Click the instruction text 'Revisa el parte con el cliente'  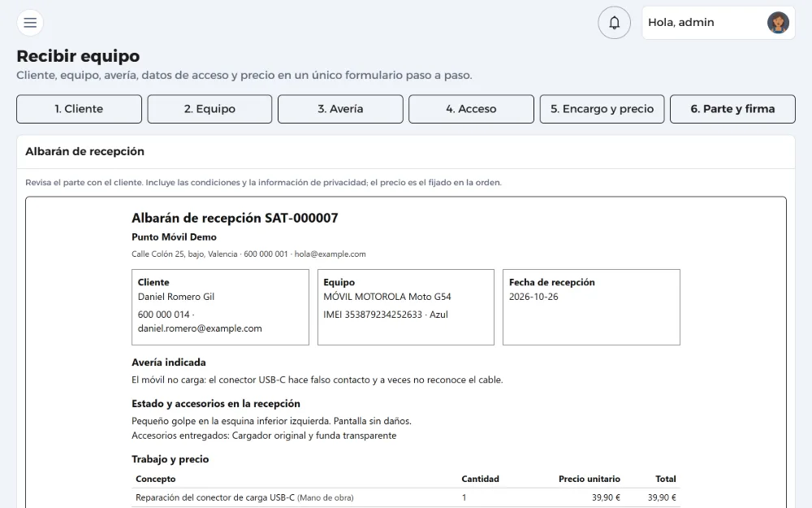coord(263,182)
